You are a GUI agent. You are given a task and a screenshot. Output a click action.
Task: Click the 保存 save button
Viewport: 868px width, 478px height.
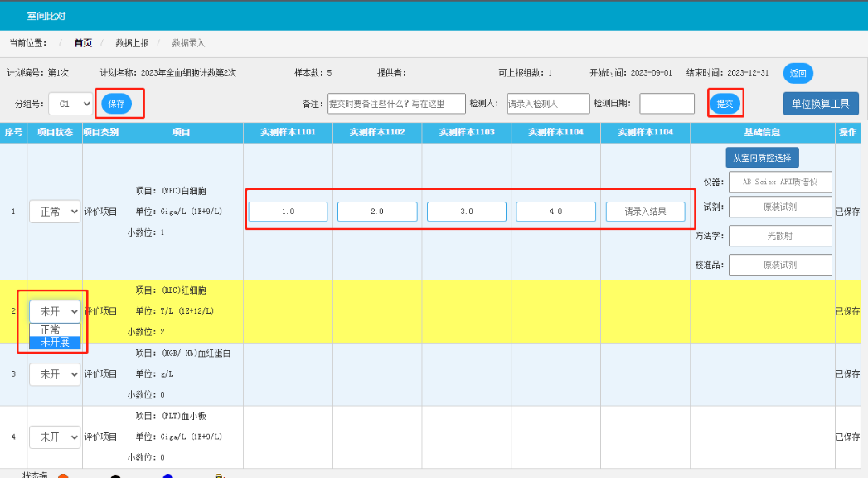pyautogui.click(x=116, y=104)
